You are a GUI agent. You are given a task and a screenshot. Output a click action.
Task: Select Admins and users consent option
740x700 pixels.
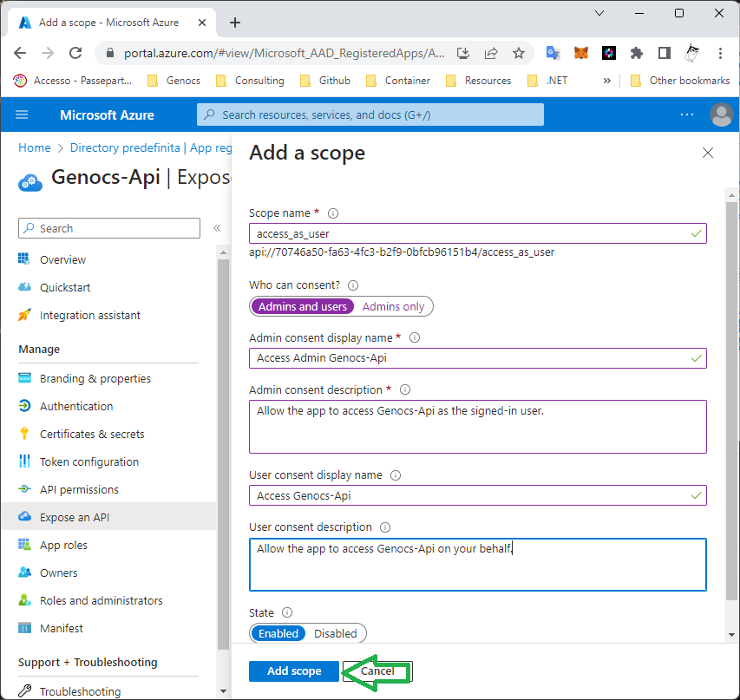point(303,306)
